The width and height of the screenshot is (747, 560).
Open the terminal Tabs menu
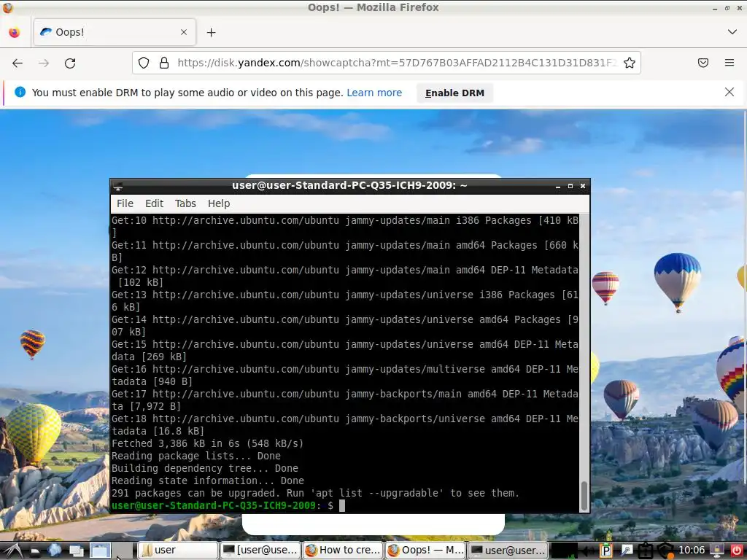click(185, 203)
